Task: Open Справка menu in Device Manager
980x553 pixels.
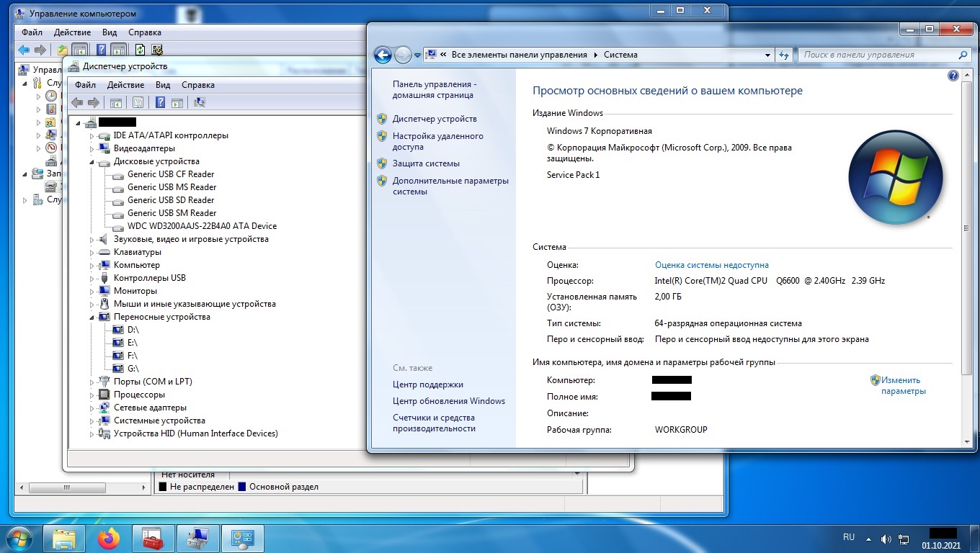Action: coord(198,85)
